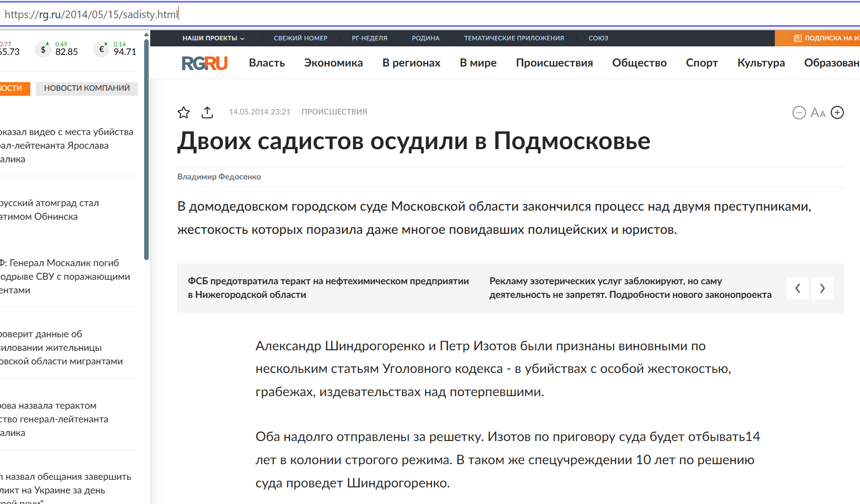
Task: Open the Рекламу эзотерических услуг story
Action: [630, 288]
